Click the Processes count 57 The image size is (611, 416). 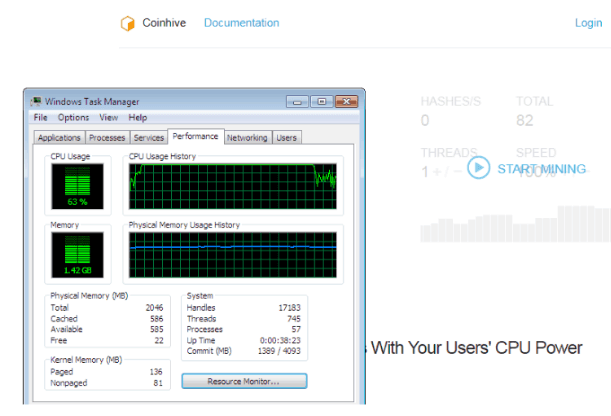296,330
